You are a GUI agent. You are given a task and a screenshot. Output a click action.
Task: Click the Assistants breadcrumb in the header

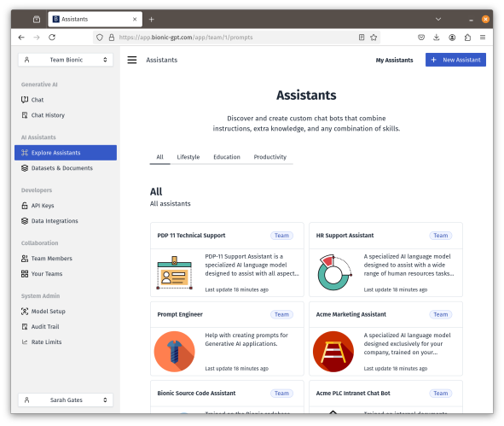pos(162,60)
